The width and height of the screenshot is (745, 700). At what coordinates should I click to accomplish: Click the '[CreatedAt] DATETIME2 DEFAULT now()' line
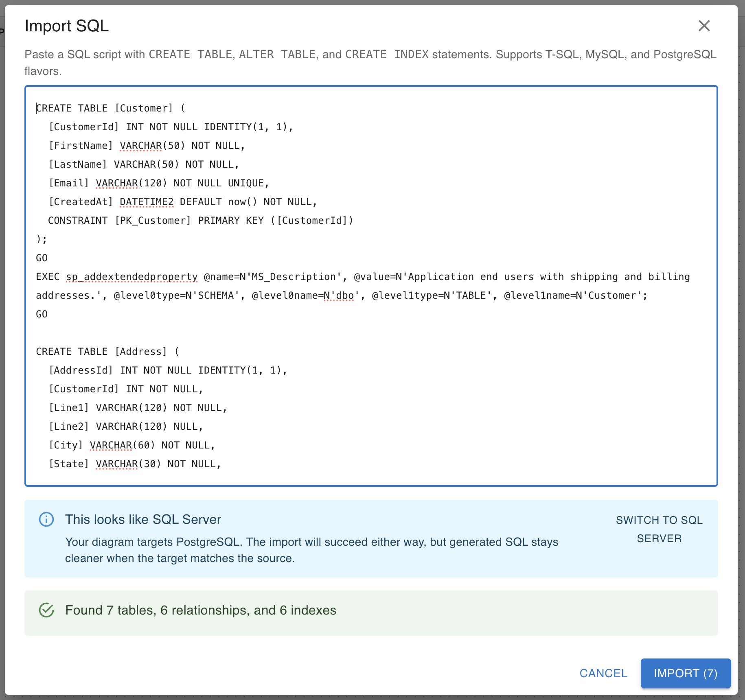coord(182,202)
